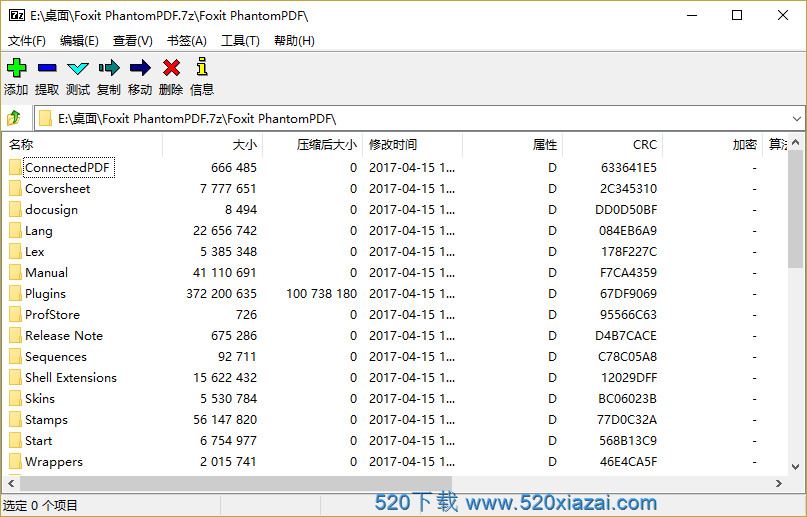Screen dimensions: 807x517
Task: Select the Wrappers folder icon
Action: [x=15, y=461]
